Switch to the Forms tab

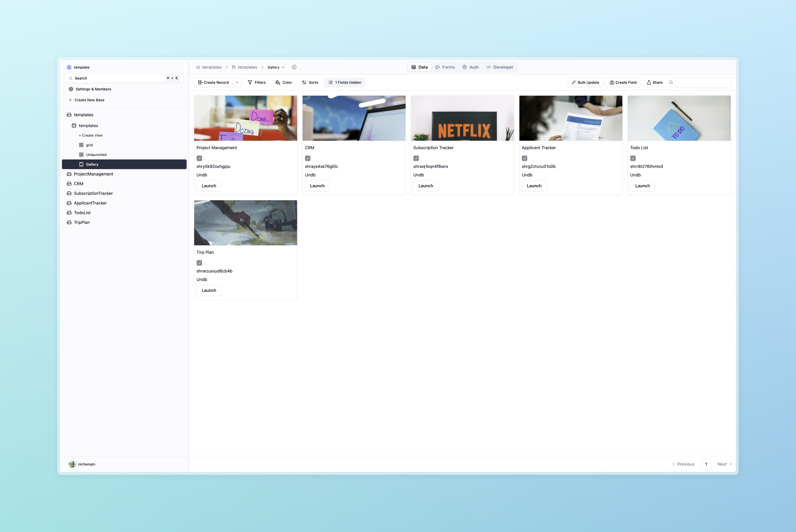445,67
